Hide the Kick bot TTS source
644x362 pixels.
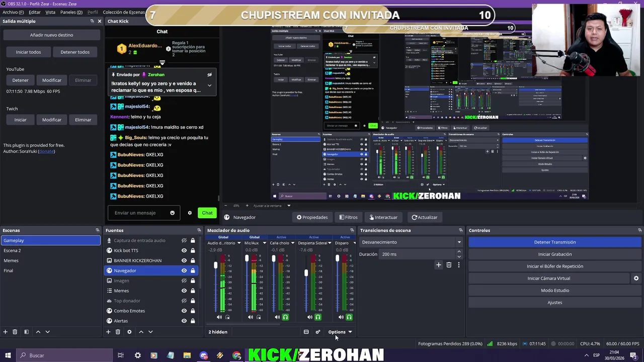[x=184, y=250]
